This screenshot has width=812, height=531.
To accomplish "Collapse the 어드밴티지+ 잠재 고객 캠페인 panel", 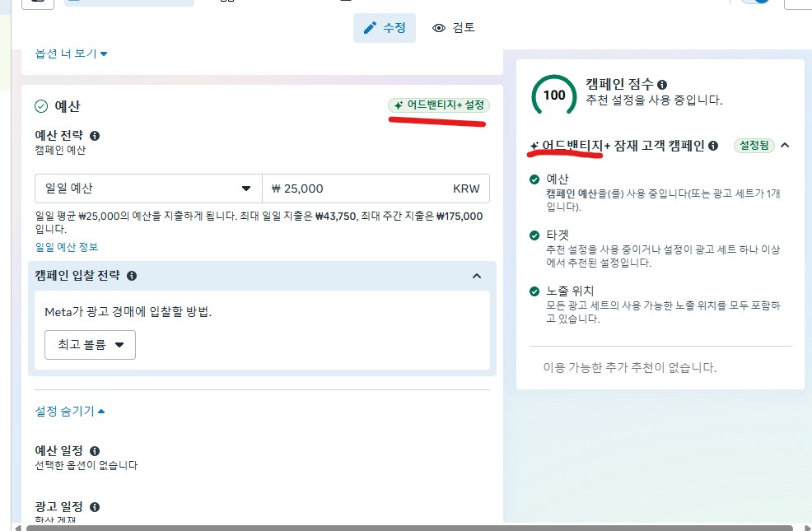I will (785, 146).
